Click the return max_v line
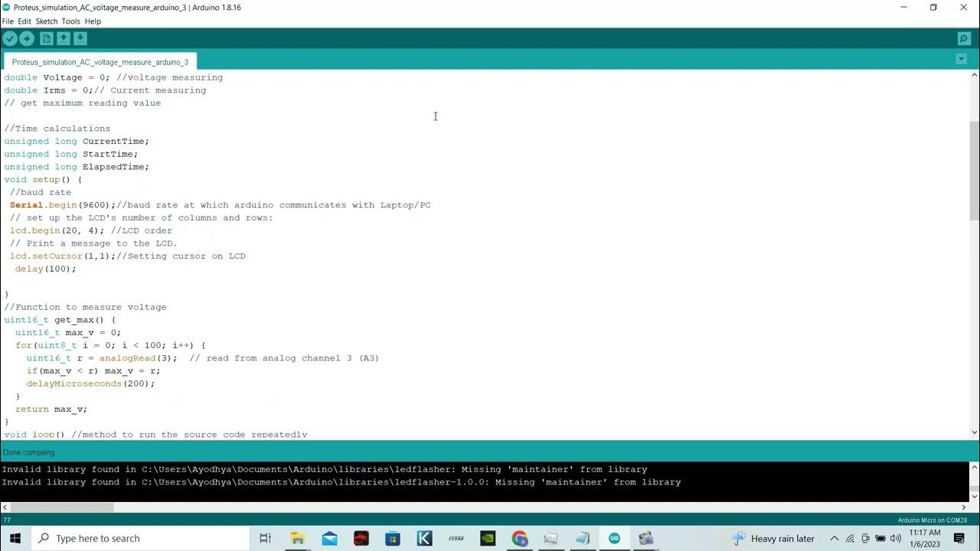The image size is (980, 551). tap(51, 409)
